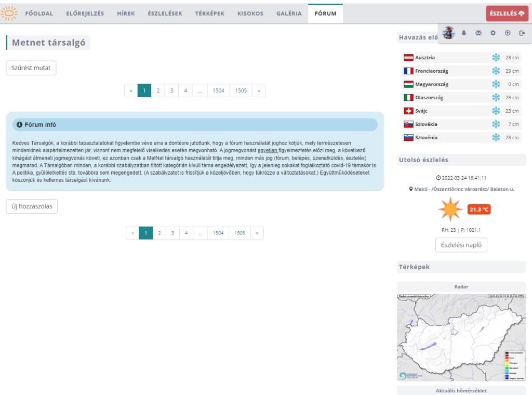Open settings gear icon

pyautogui.click(x=493, y=33)
